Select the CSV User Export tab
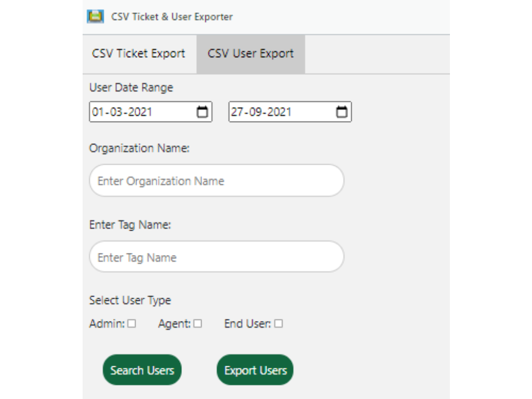Screen dimensions: 532x399 click(x=250, y=54)
